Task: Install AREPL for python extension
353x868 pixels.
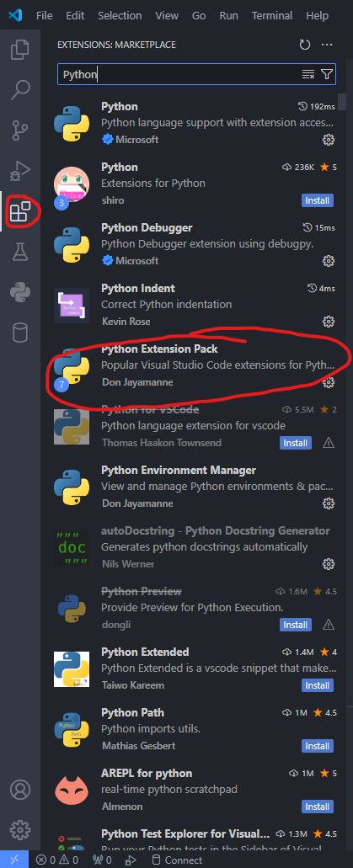Action: point(318,807)
